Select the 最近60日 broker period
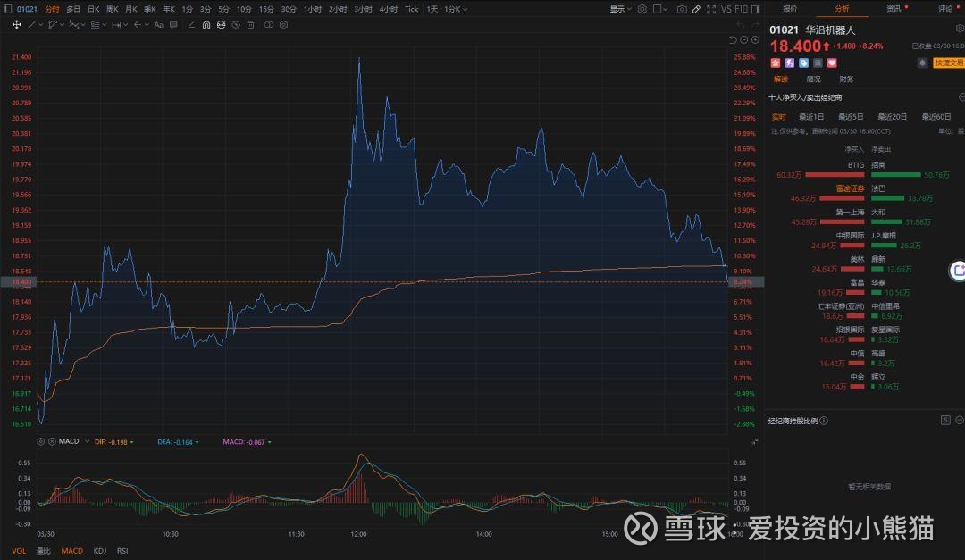 tap(936, 117)
